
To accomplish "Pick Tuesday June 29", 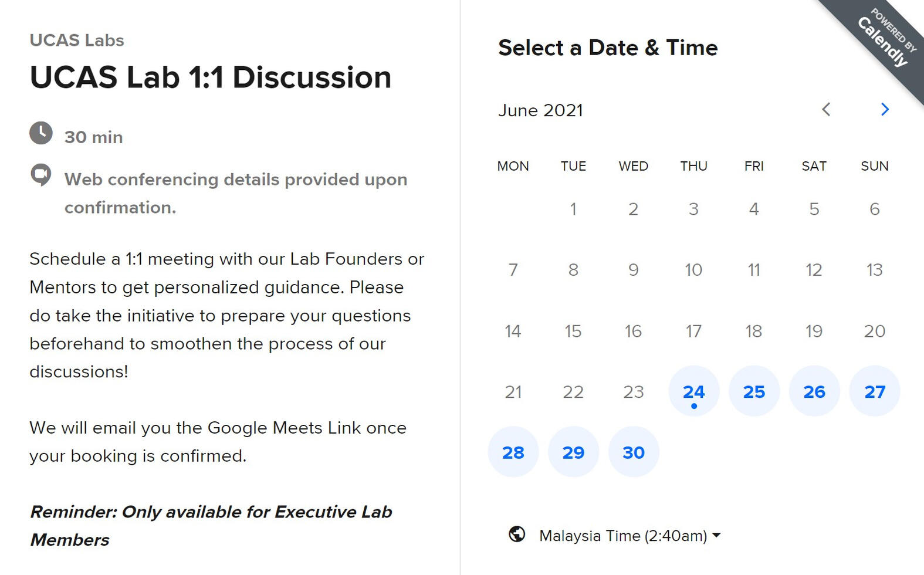I will (x=573, y=452).
